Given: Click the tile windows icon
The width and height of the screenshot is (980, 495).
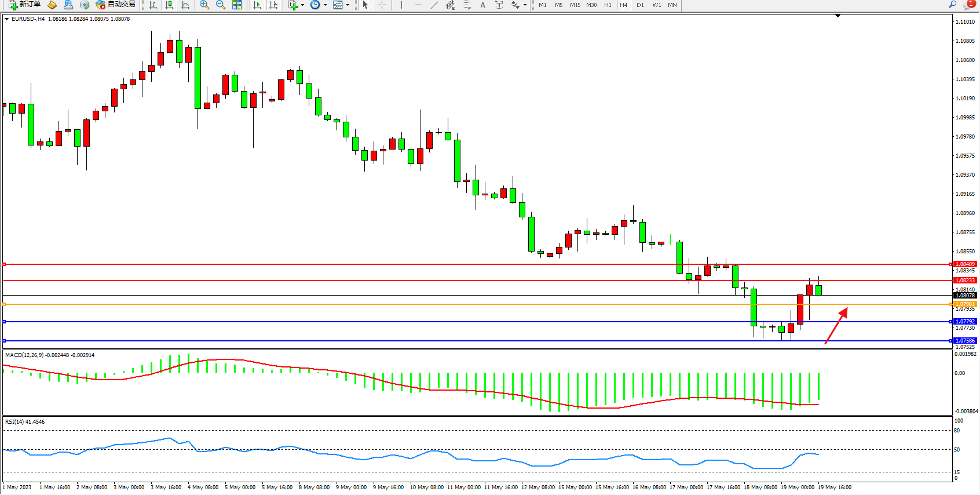Looking at the screenshot, I should (x=237, y=5).
